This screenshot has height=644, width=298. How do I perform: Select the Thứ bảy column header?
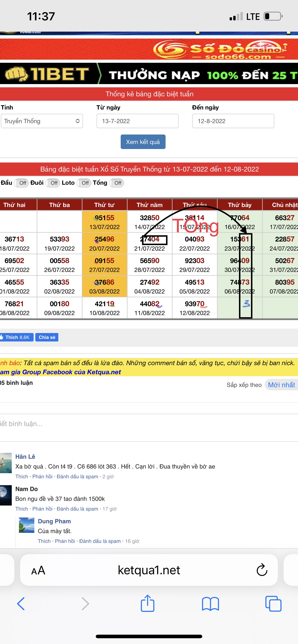click(x=239, y=205)
